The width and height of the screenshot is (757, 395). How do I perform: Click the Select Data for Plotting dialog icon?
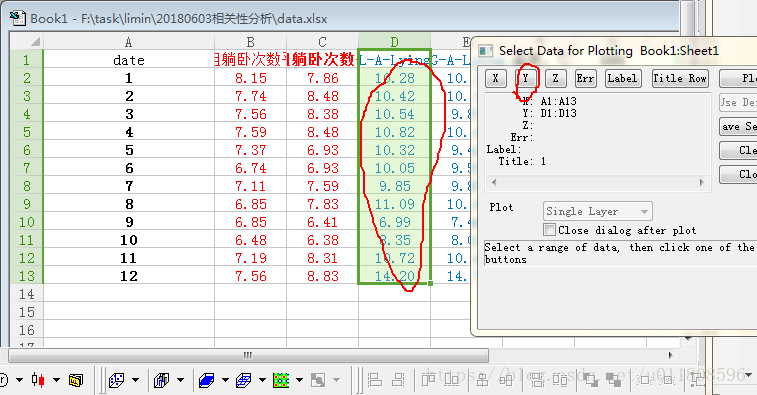[x=485, y=51]
